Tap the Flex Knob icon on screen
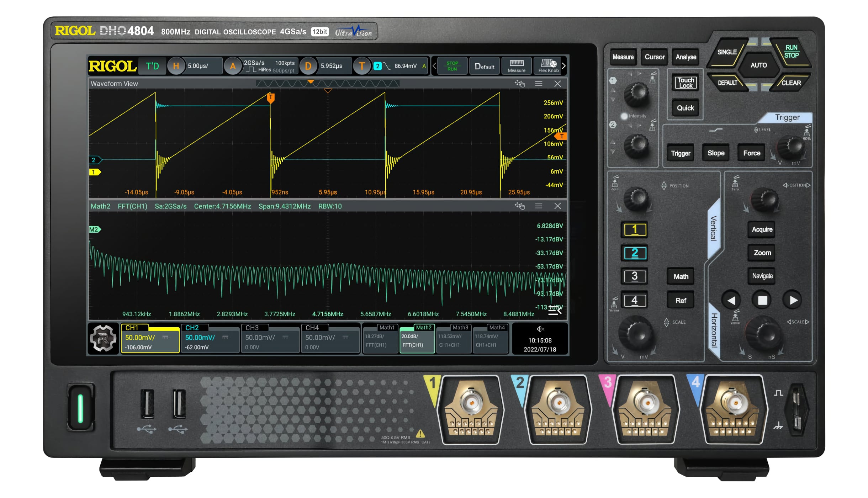868x498 pixels. click(x=548, y=66)
